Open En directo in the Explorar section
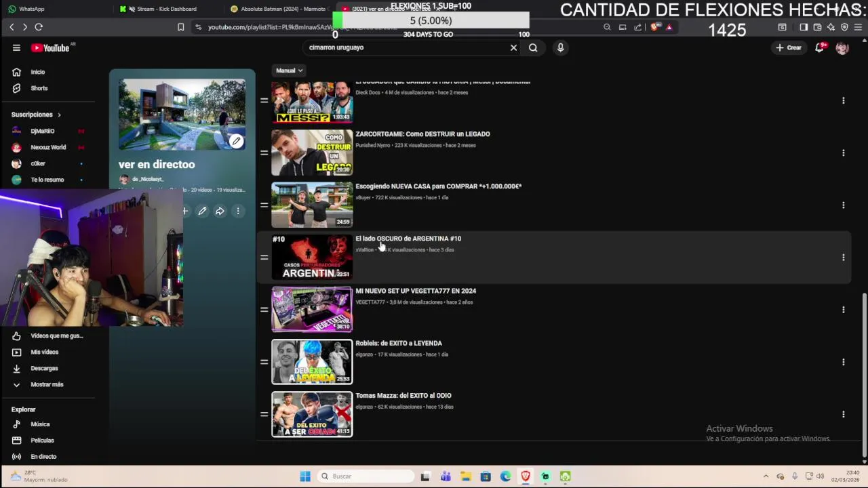Viewport: 868px width, 488px height. 43,457
